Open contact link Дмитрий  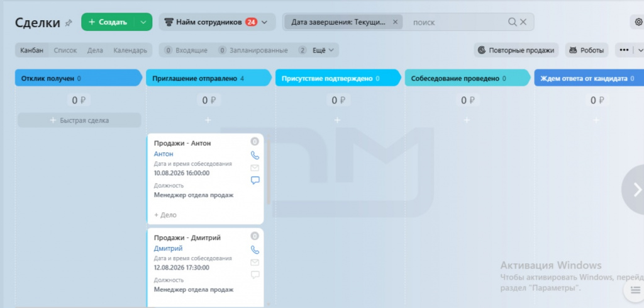pyautogui.click(x=168, y=248)
